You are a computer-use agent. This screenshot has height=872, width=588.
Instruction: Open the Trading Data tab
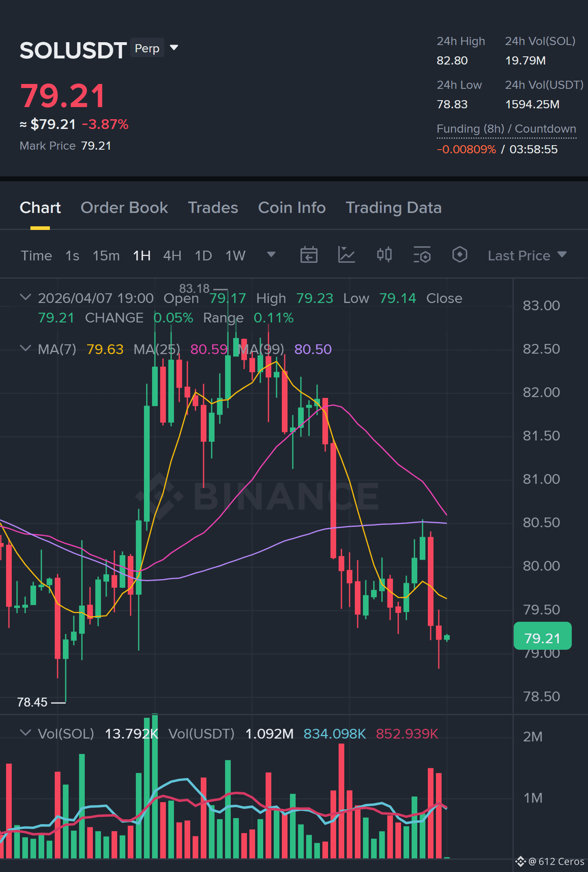(393, 208)
